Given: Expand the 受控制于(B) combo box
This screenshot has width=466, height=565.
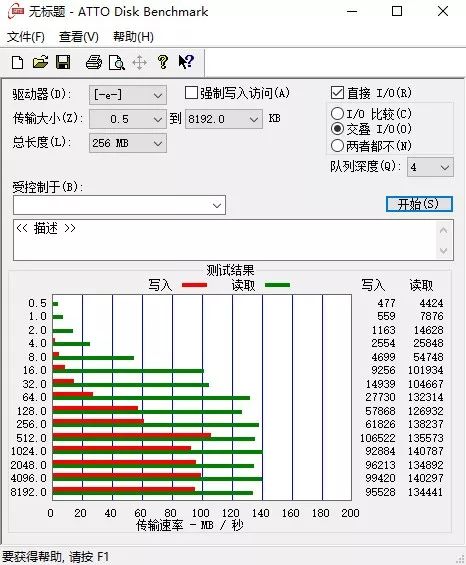Looking at the screenshot, I should [119, 205].
